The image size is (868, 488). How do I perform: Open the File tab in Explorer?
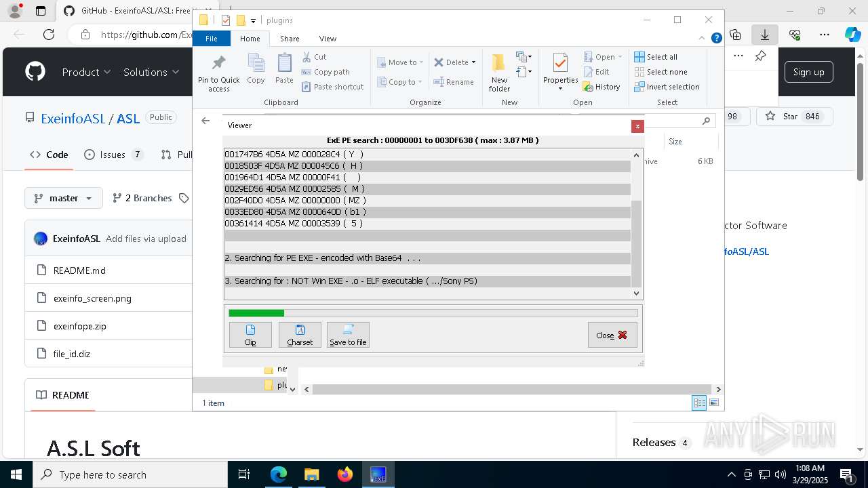pos(212,39)
